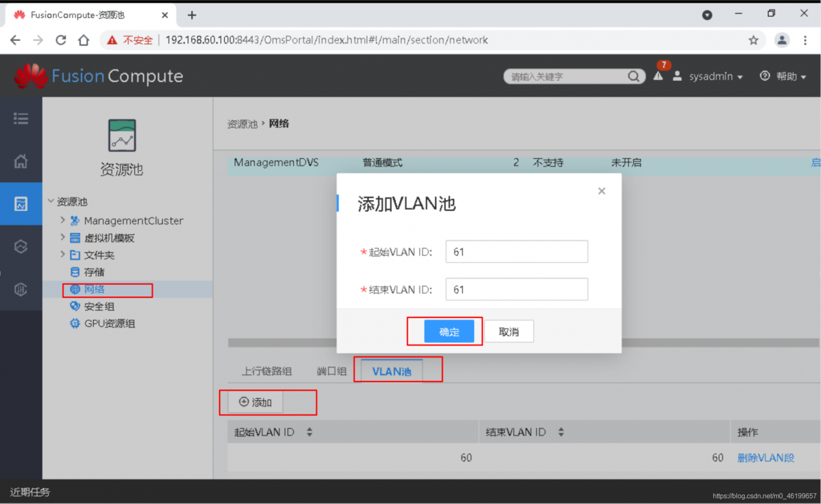Bookmark this page with star icon
Viewport: 821px width, 504px height.
click(x=754, y=40)
